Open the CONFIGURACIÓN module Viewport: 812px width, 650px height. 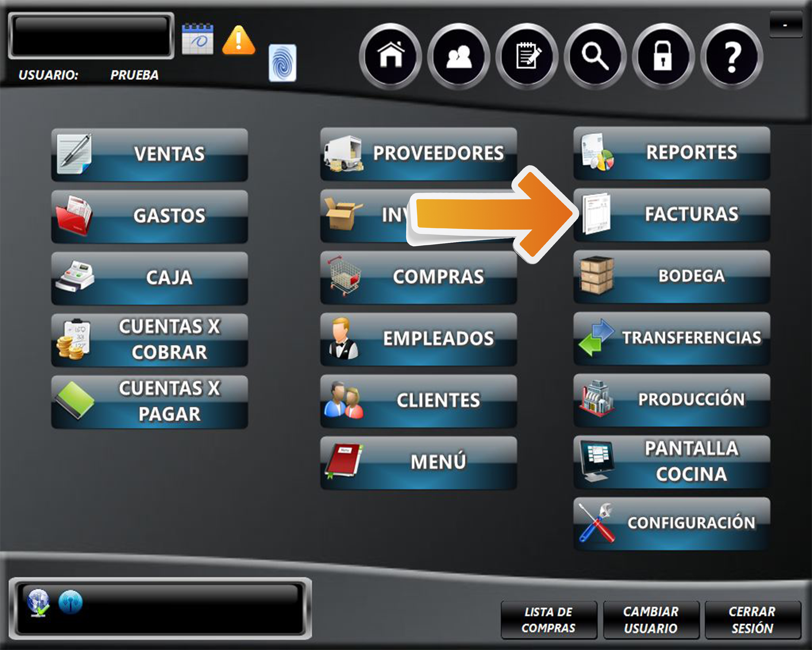click(x=672, y=524)
